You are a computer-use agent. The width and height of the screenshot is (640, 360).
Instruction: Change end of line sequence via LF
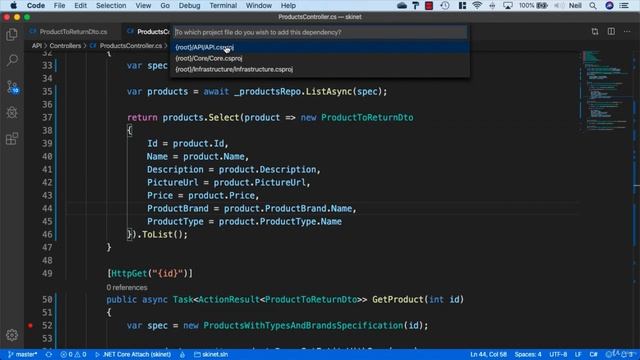pyautogui.click(x=578, y=354)
